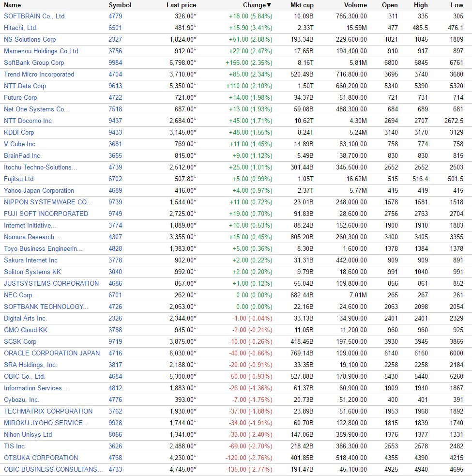Open Nomura Research... link
472x476 pixels.
point(32,237)
